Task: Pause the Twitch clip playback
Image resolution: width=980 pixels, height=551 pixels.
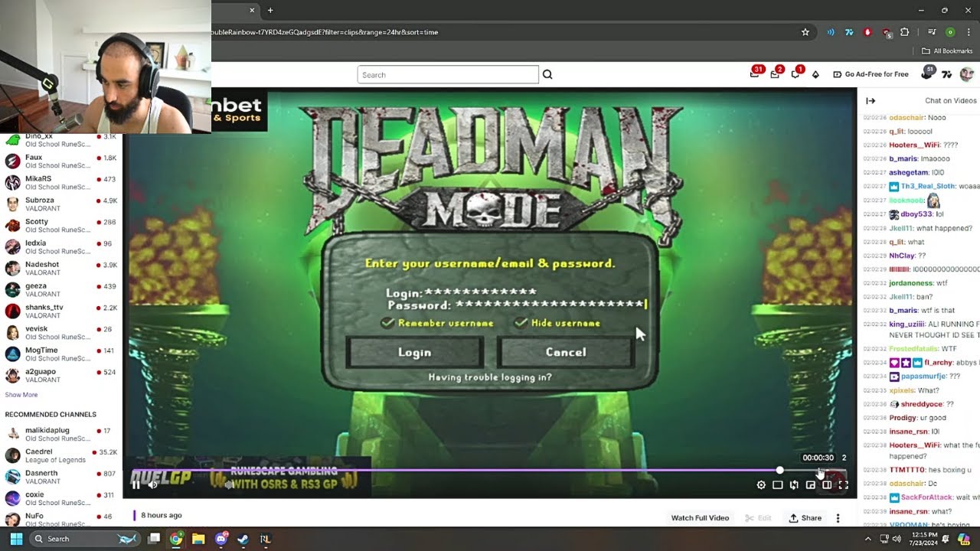Action: coord(136,484)
